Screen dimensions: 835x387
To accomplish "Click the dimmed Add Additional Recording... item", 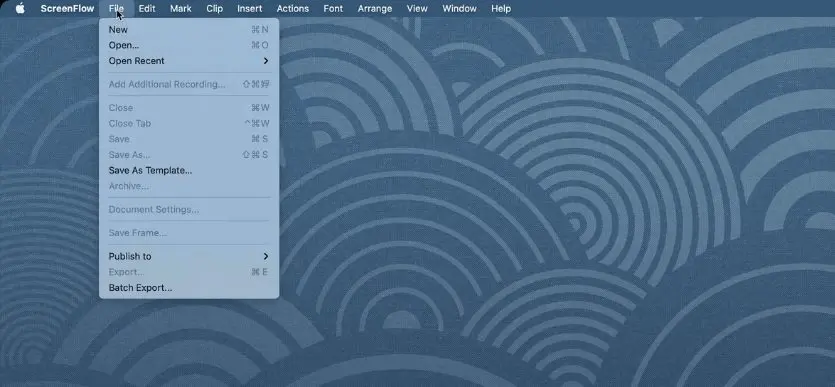I will pos(189,84).
